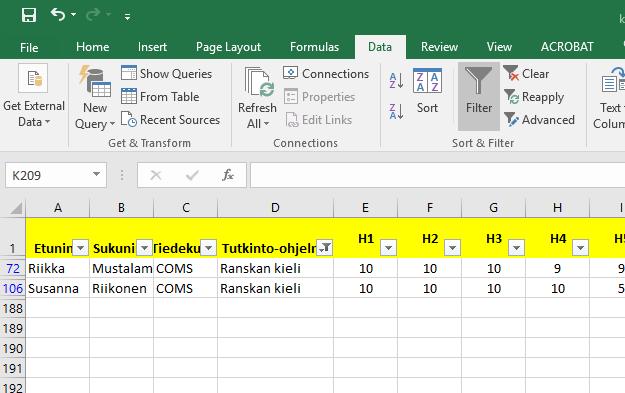The height and width of the screenshot is (393, 625).
Task: Choose From Table
Action: 160,96
